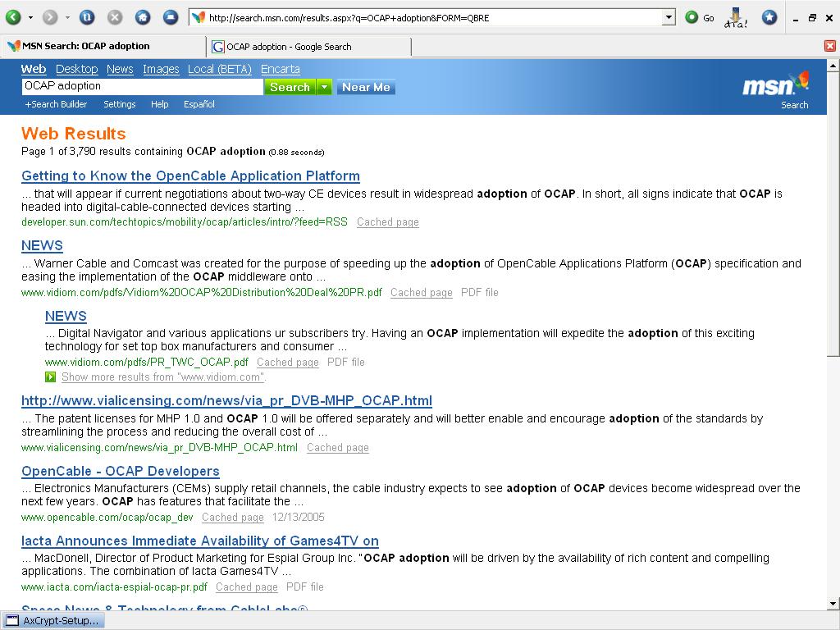840x630 pixels.
Task: Open the Back history dropdown arrow
Action: pyautogui.click(x=30, y=18)
